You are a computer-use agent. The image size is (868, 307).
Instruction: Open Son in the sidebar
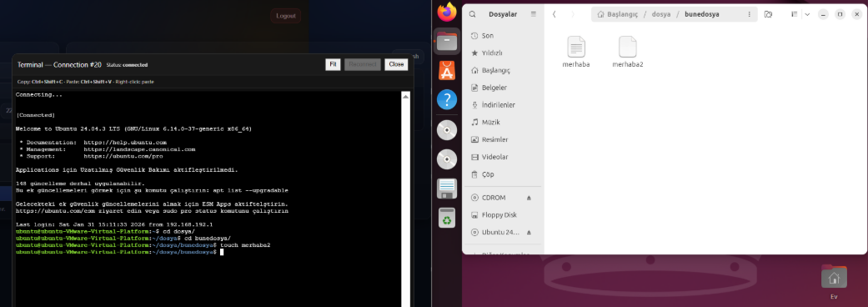click(503, 36)
